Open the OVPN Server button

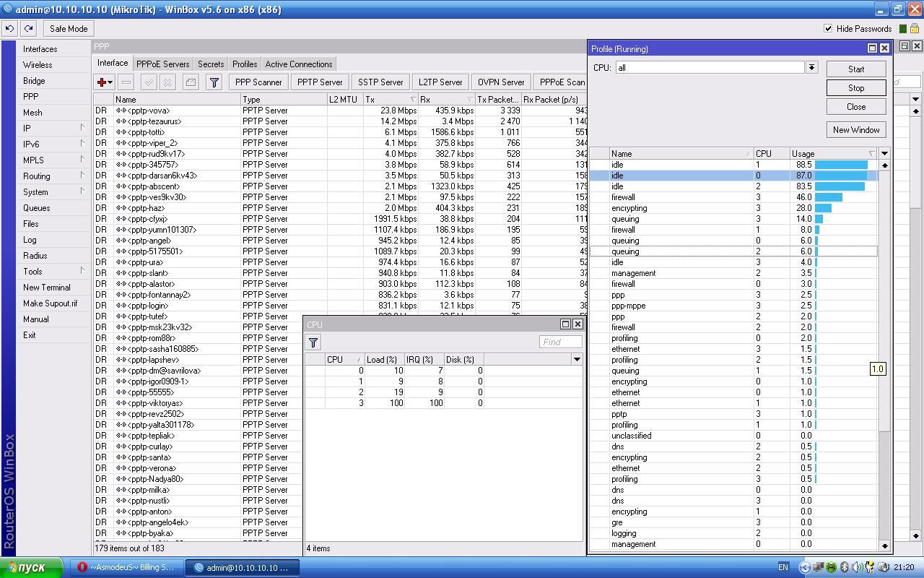501,82
